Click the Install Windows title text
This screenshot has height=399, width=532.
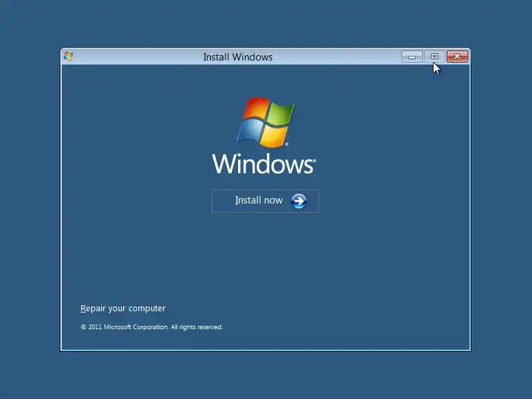click(x=238, y=57)
